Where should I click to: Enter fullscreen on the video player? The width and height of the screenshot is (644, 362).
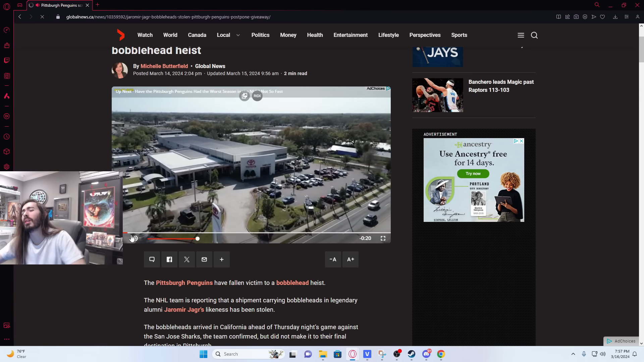383,238
